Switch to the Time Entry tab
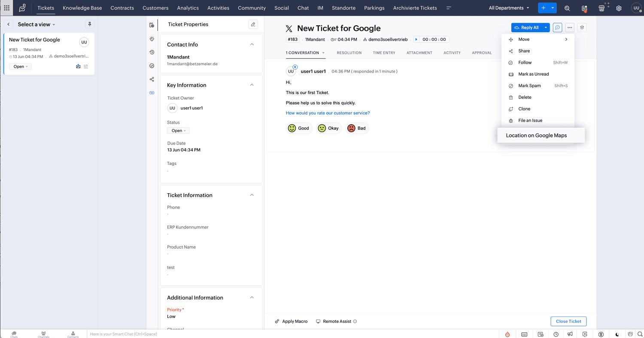The width and height of the screenshot is (644, 338). click(x=384, y=53)
